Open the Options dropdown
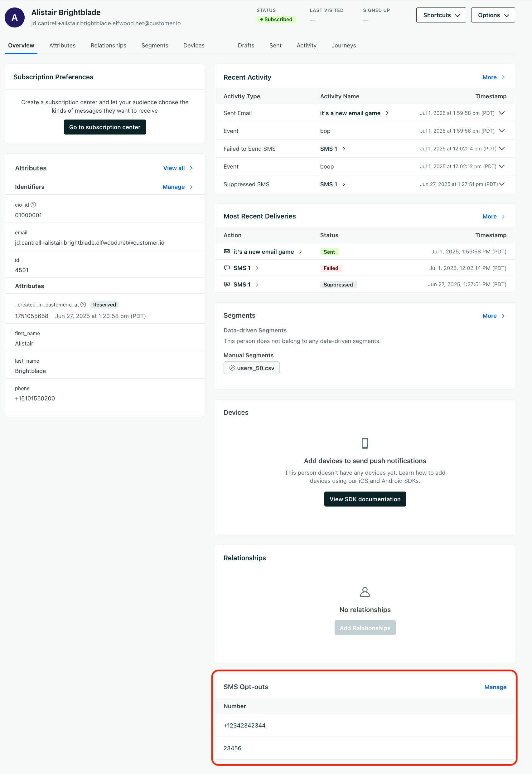 (x=493, y=15)
